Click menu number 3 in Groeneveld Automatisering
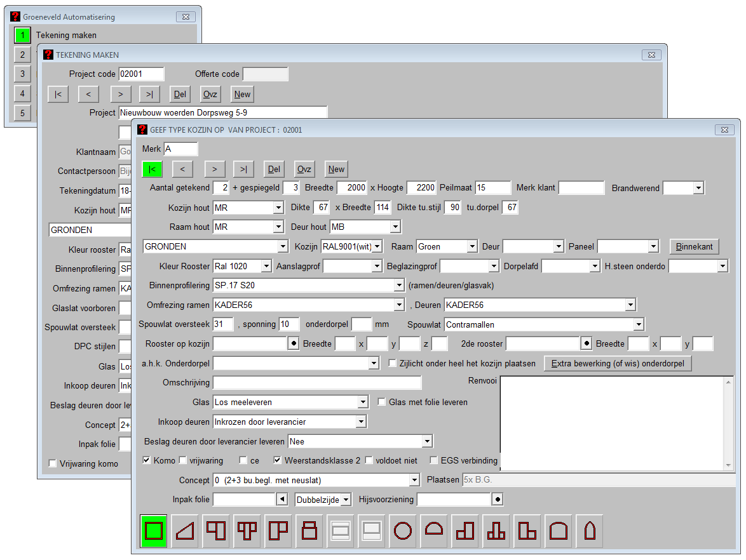 [22, 74]
